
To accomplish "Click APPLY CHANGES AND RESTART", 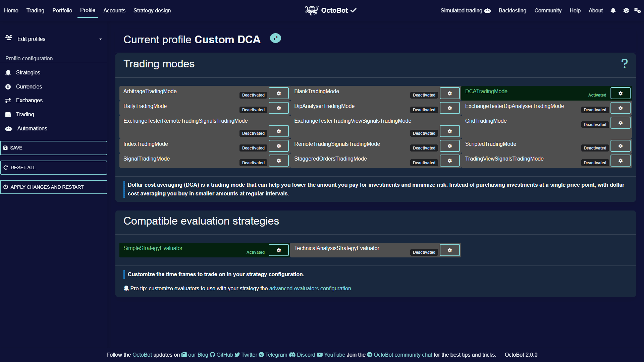I will click(54, 187).
